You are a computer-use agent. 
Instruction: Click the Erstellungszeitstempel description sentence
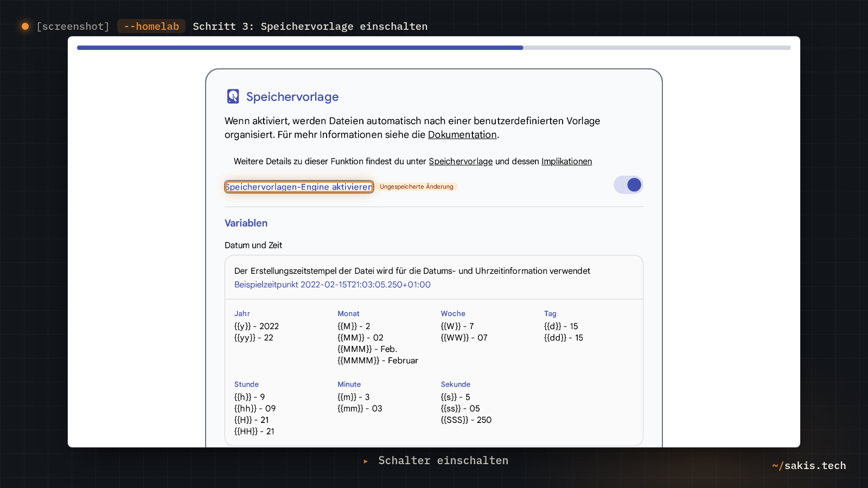coord(412,271)
